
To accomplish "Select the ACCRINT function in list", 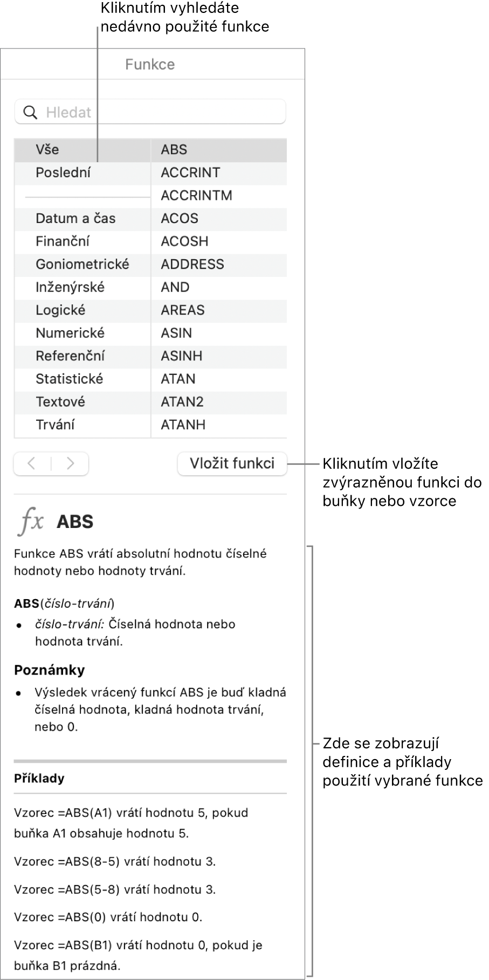I will pyautogui.click(x=219, y=172).
